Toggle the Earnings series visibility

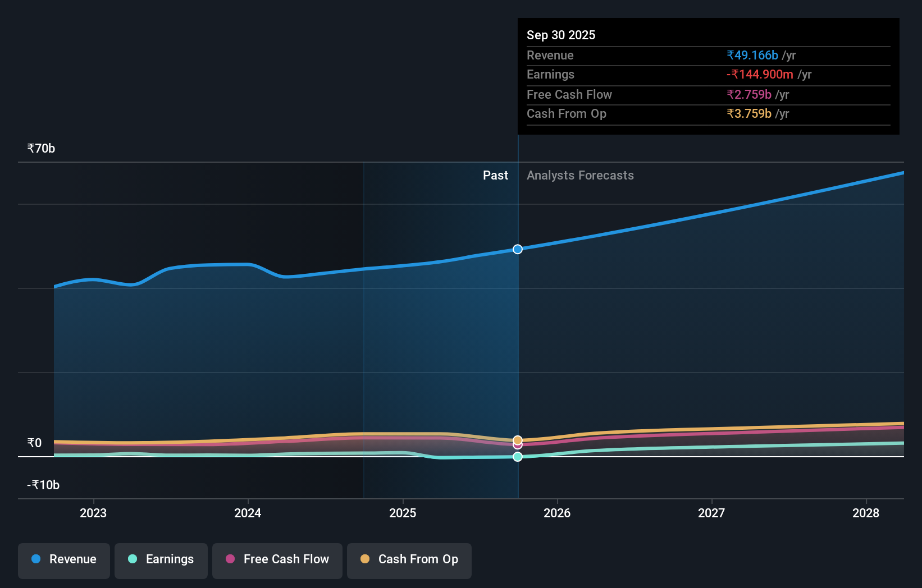tap(161, 560)
